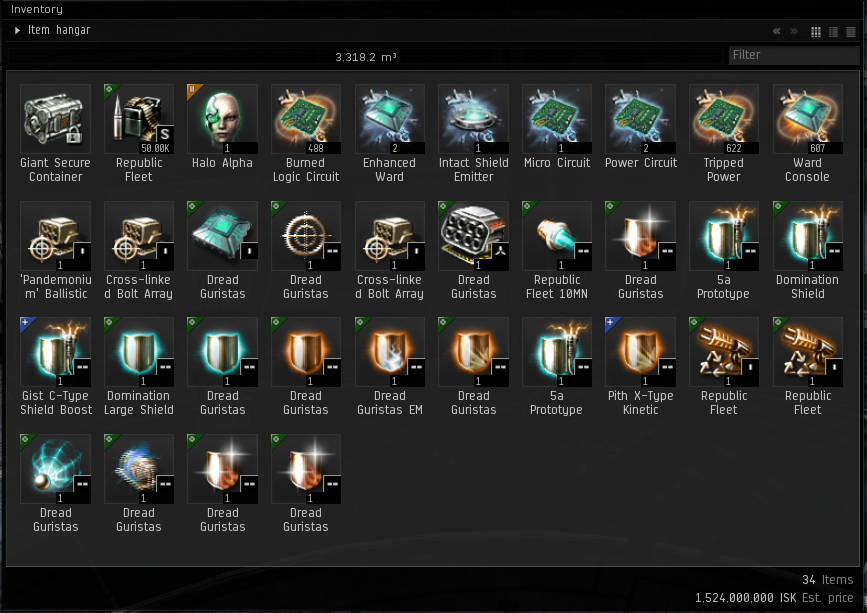Screen dimensions: 867x613
Task: Click the Tripped Power stack of 622
Action: point(724,119)
